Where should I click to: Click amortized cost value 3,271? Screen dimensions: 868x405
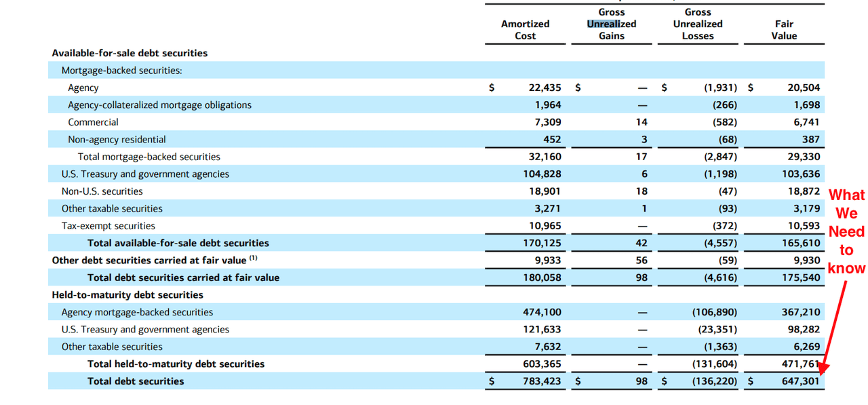548,208
